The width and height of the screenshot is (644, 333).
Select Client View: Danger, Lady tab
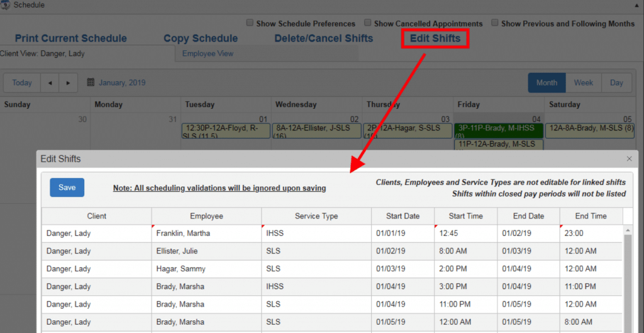(x=87, y=54)
